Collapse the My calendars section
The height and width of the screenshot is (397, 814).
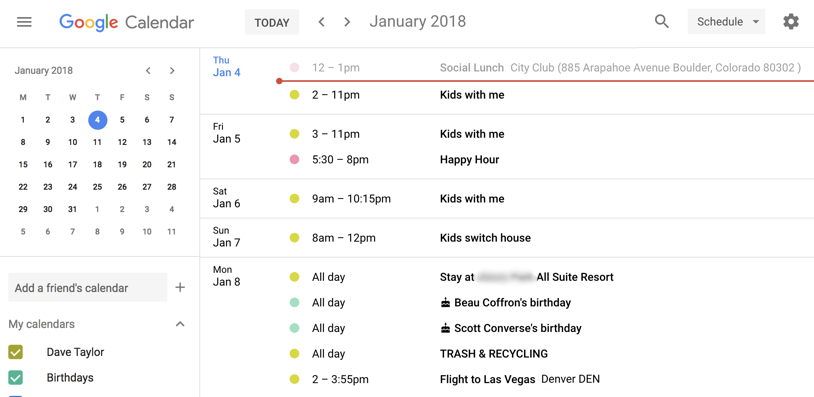pos(180,324)
